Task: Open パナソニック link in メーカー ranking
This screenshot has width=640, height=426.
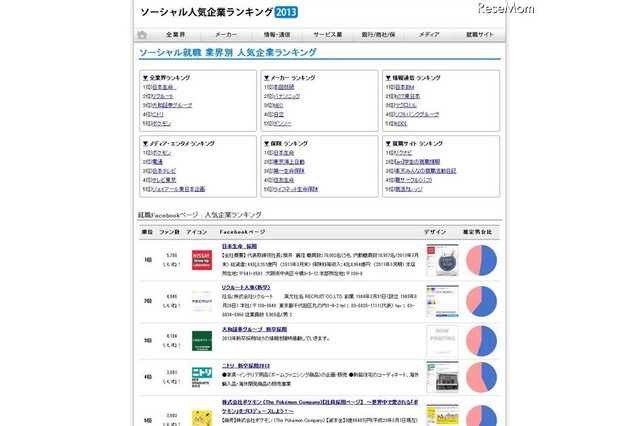Action: [x=287, y=96]
